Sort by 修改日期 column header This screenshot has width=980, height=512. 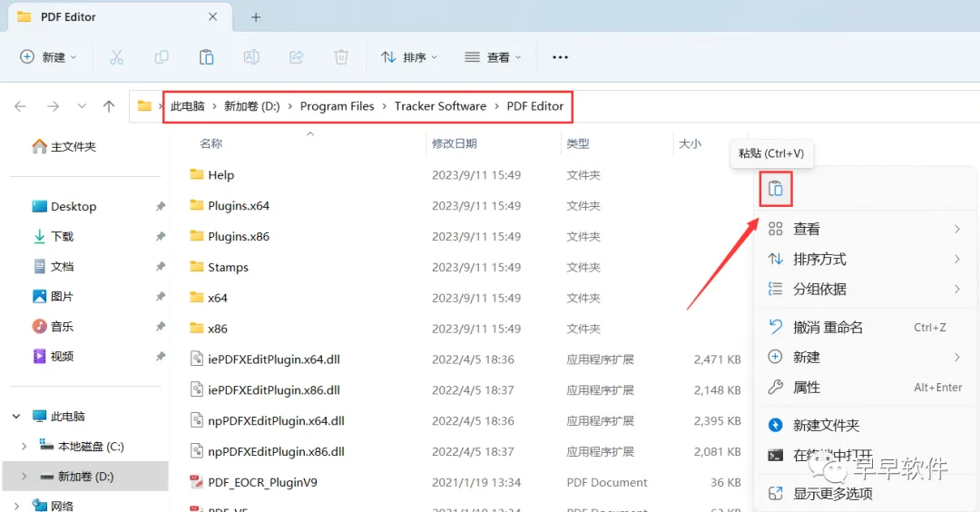(x=455, y=143)
